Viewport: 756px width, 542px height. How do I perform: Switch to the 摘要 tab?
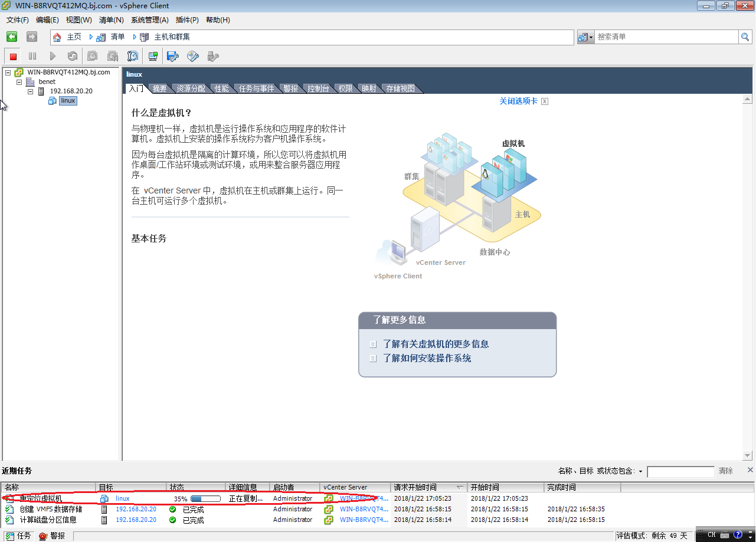click(159, 88)
